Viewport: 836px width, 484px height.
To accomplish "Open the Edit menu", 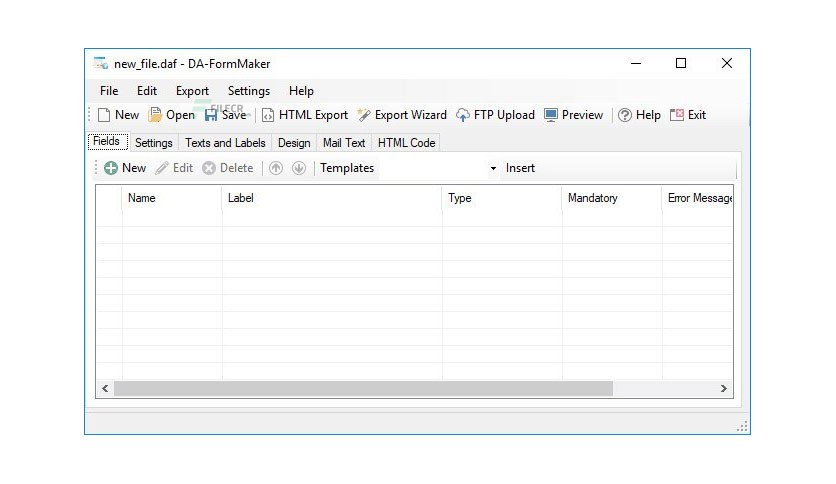I will pyautogui.click(x=147, y=91).
